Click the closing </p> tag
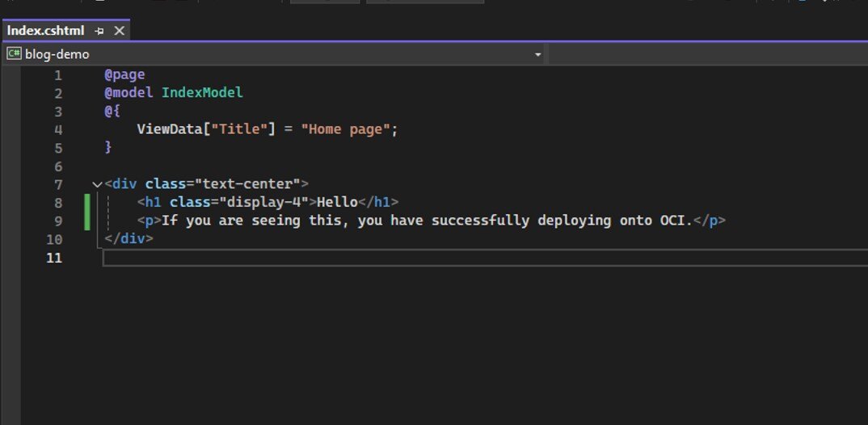Image resolution: width=868 pixels, height=425 pixels. pyautogui.click(x=709, y=221)
